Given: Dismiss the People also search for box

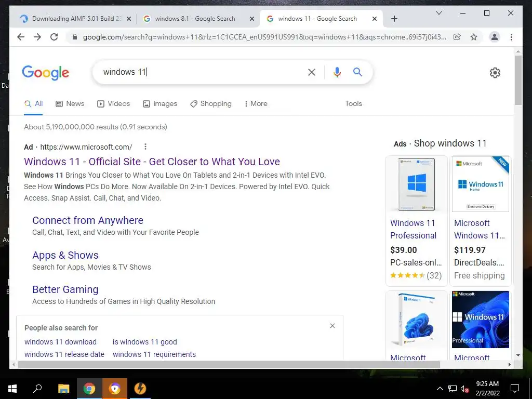Looking at the screenshot, I should coord(332,326).
